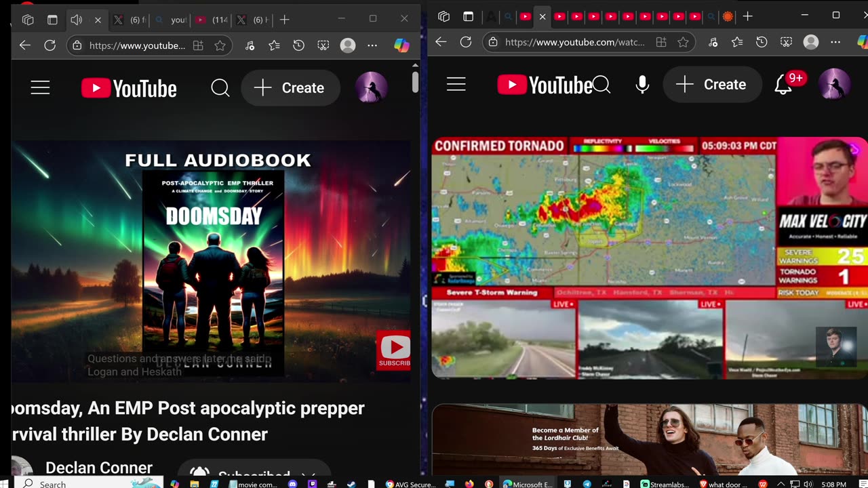Click the Create button in left YouTube window

pyautogui.click(x=290, y=88)
